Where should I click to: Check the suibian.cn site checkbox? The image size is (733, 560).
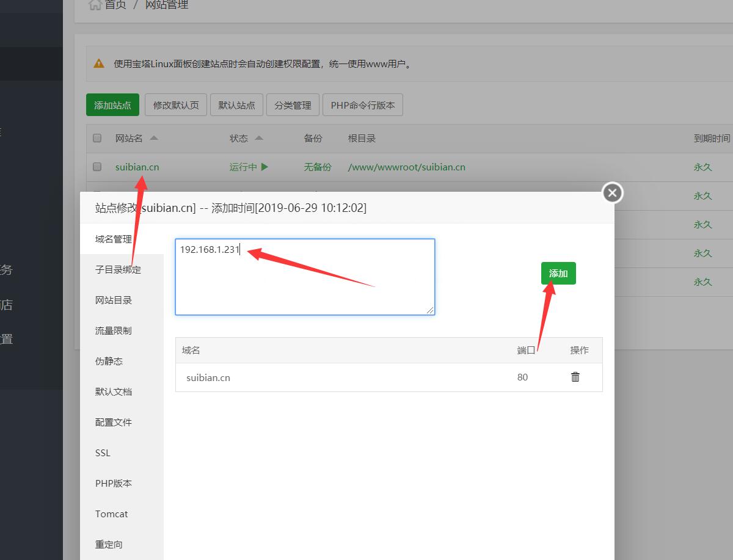[x=97, y=166]
